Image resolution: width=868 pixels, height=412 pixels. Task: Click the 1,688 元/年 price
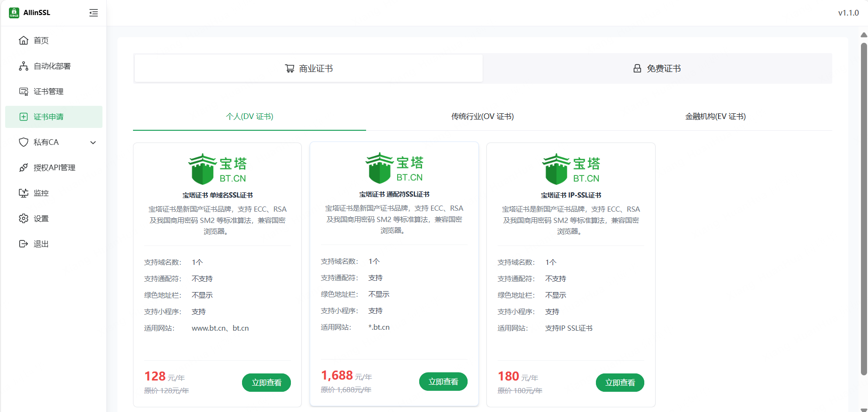[x=346, y=376]
